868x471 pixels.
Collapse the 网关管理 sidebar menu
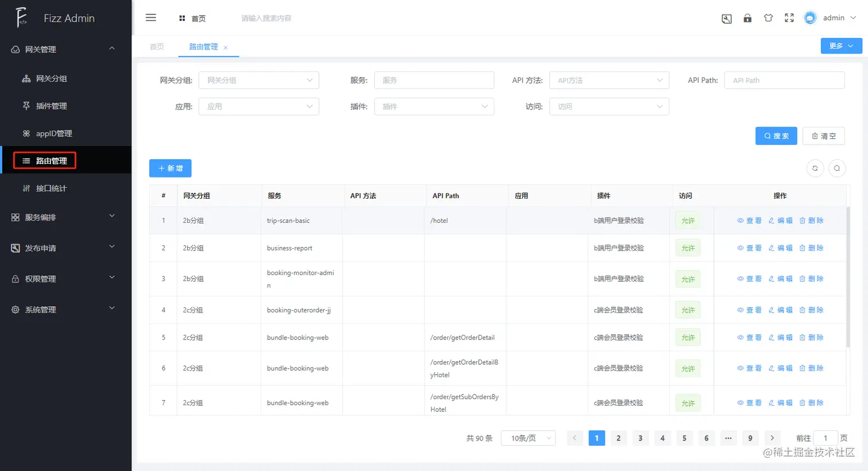(65, 49)
